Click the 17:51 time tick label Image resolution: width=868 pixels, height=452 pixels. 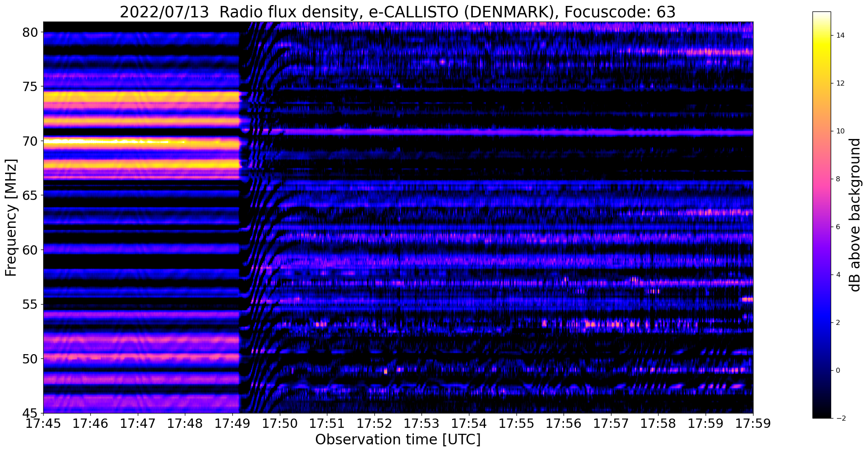pos(327,424)
